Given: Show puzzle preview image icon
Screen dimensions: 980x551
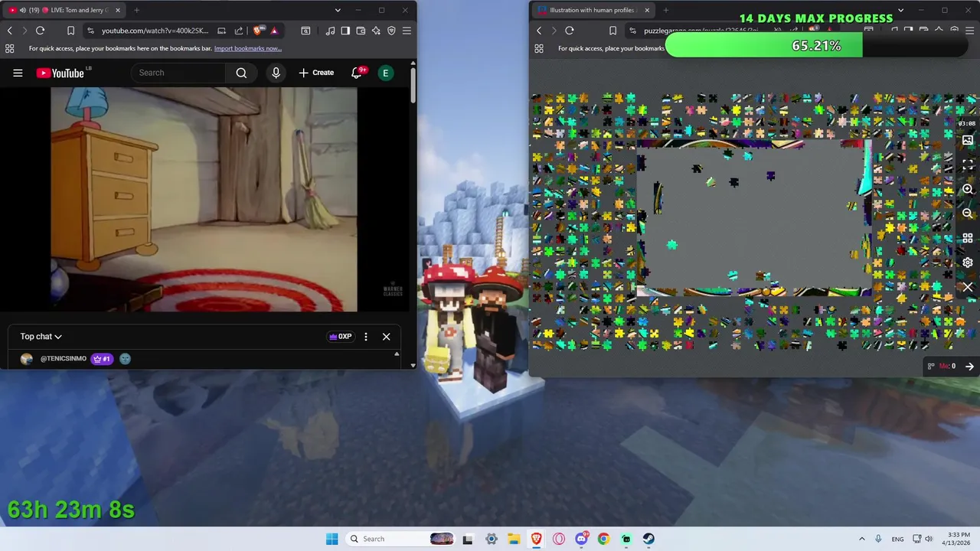Looking at the screenshot, I should coord(968,141).
